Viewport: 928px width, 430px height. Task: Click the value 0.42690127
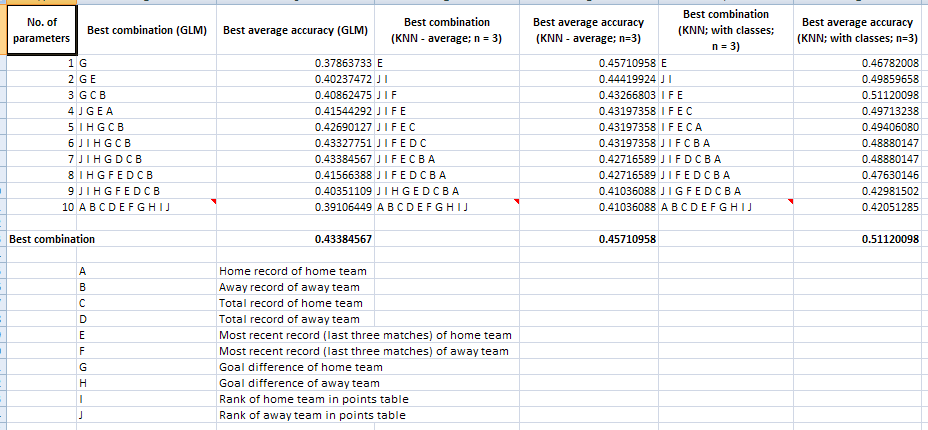pos(343,127)
